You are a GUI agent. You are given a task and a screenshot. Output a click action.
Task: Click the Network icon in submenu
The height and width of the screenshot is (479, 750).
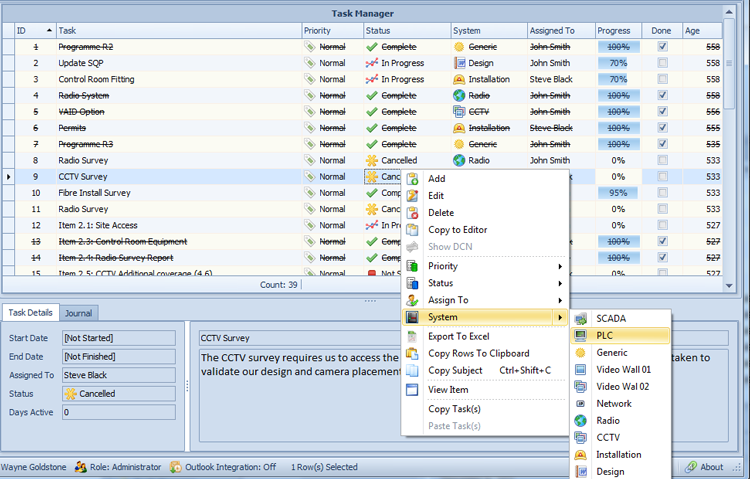581,404
